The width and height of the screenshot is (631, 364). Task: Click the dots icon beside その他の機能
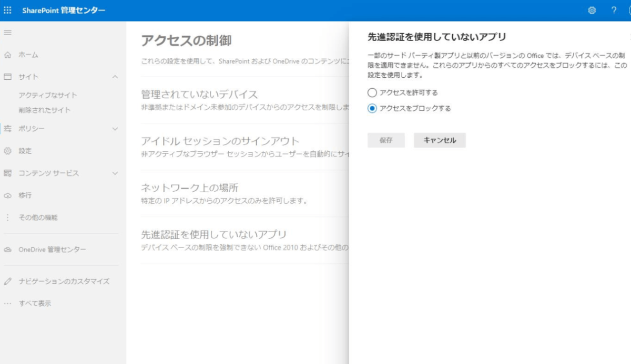(7, 217)
